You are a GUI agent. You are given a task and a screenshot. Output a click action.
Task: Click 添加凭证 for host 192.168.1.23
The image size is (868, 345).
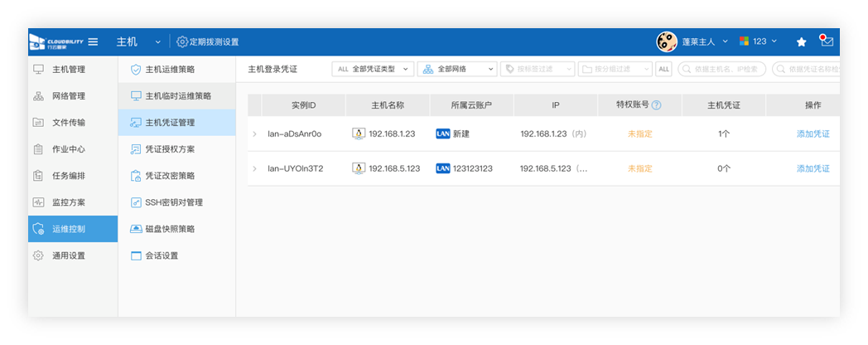tap(813, 134)
